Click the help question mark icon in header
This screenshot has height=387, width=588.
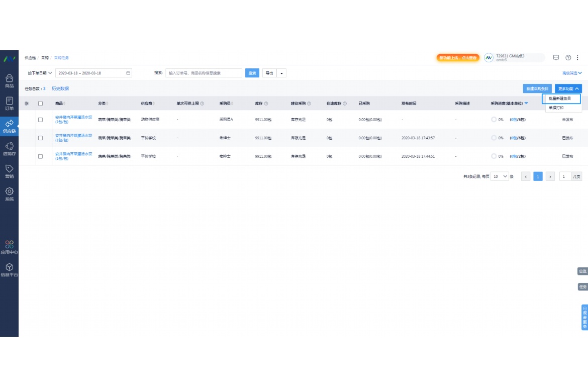(x=568, y=58)
